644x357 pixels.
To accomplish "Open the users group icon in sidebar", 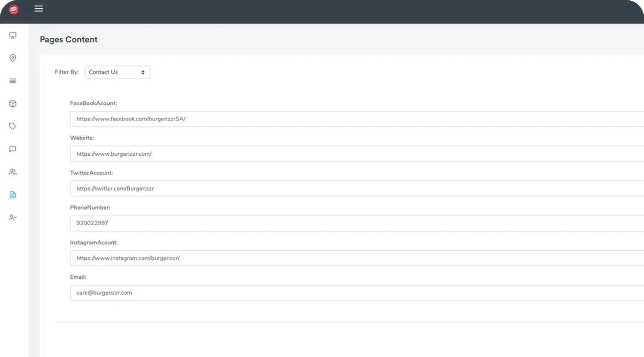I will [x=13, y=172].
